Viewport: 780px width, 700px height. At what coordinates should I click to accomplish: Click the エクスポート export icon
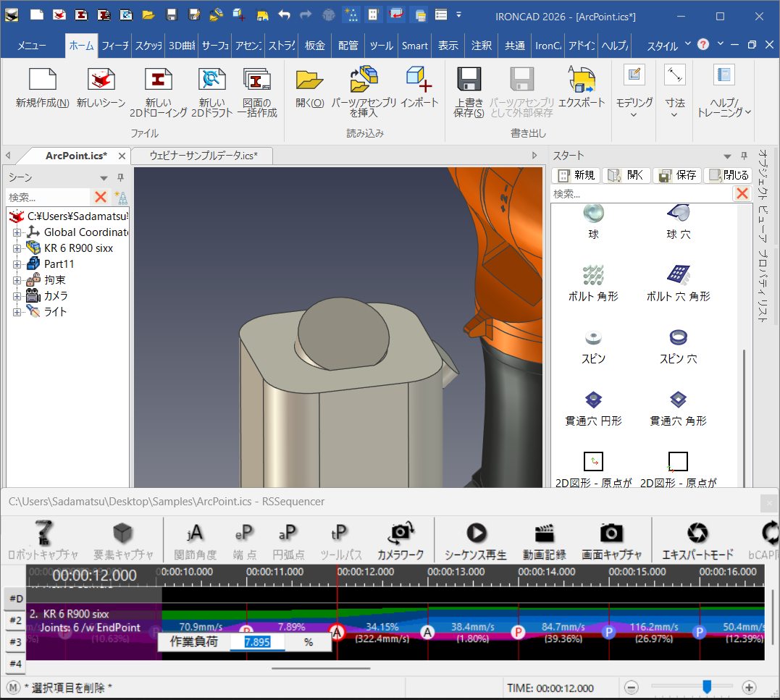pyautogui.click(x=582, y=80)
